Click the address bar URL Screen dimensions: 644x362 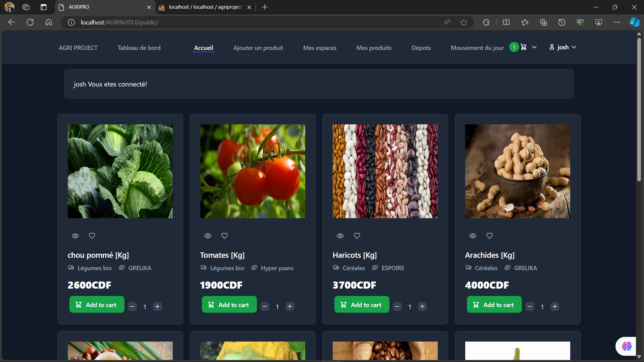coord(119,22)
